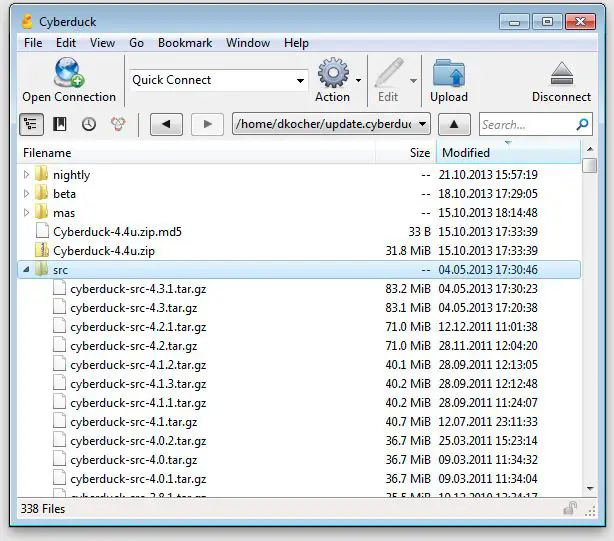Click the vertical scrollbar thumb

pyautogui.click(x=589, y=165)
